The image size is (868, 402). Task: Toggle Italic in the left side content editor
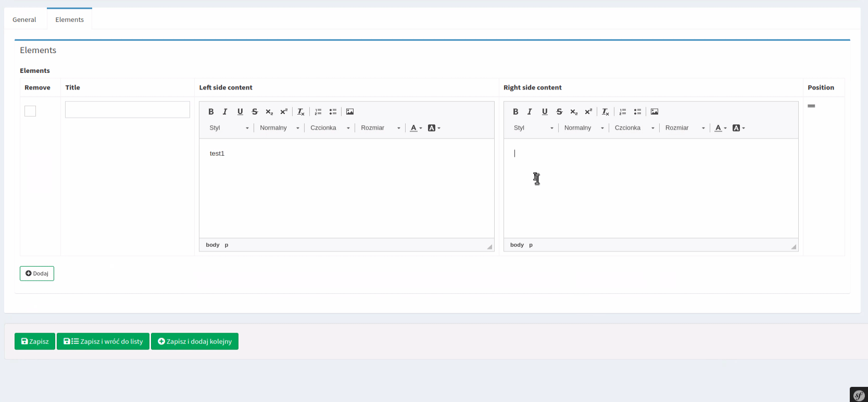point(225,111)
